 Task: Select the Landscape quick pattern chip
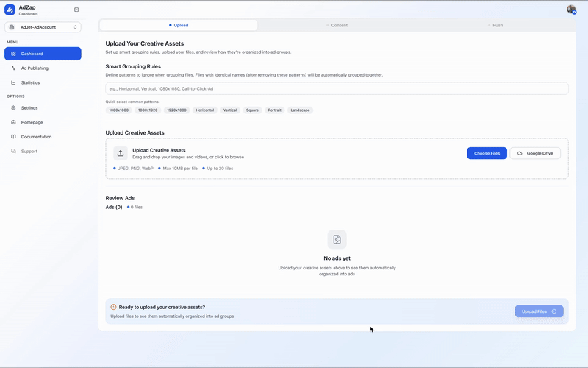(x=300, y=110)
